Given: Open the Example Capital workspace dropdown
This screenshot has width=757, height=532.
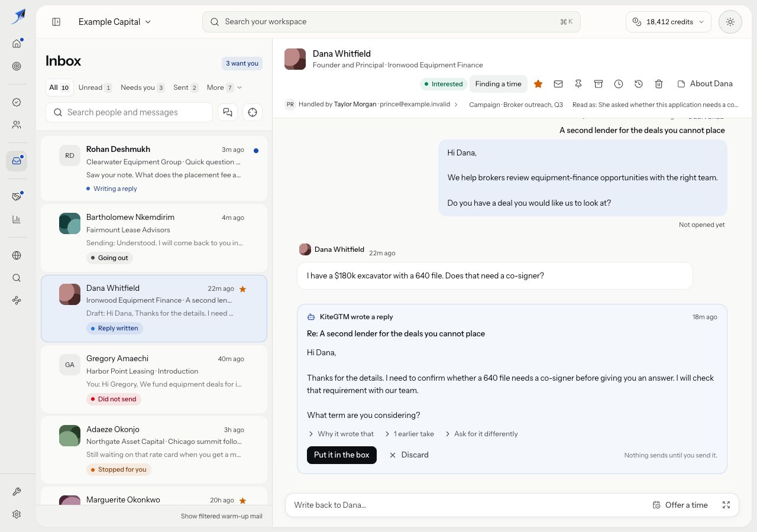Looking at the screenshot, I should pyautogui.click(x=115, y=22).
